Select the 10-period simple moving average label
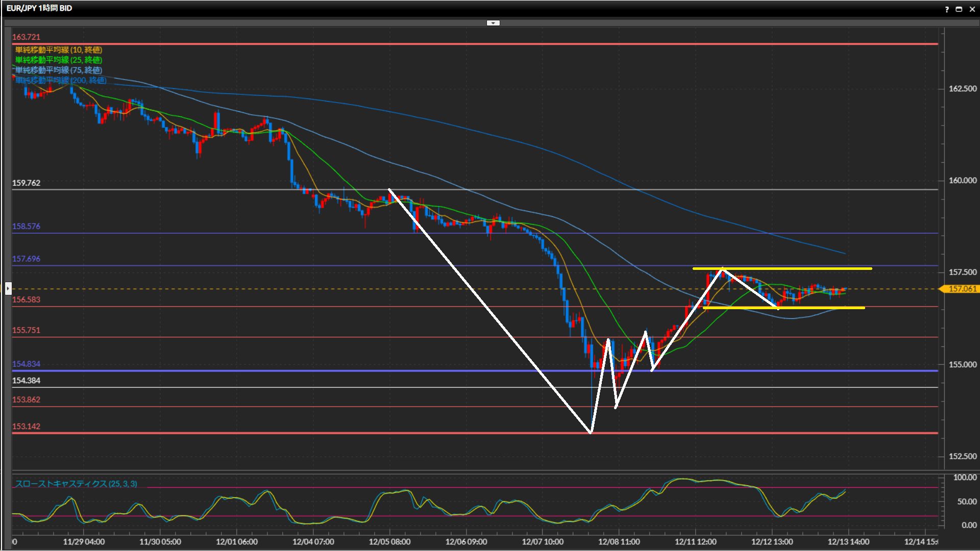 coord(58,49)
